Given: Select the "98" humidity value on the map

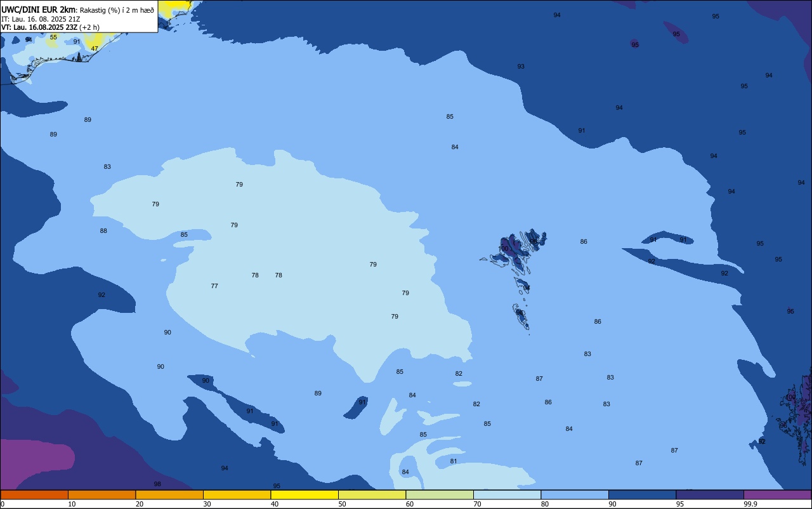Looking at the screenshot, I should coord(157,484).
